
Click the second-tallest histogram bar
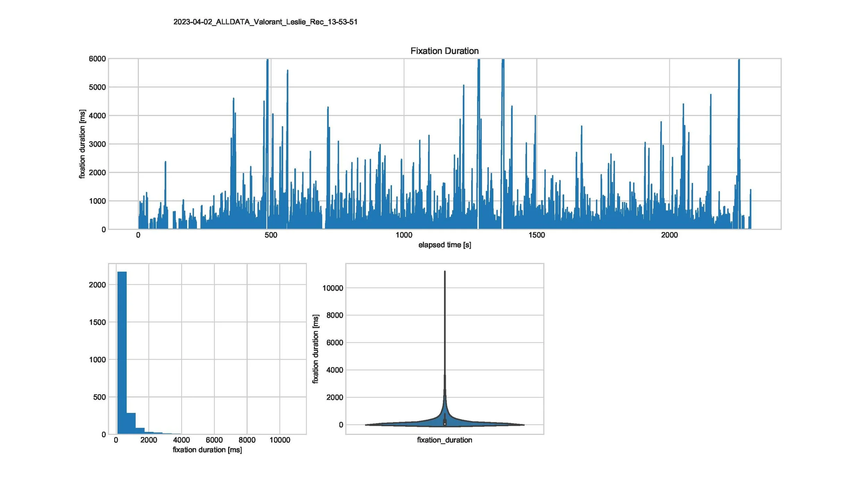(131, 424)
